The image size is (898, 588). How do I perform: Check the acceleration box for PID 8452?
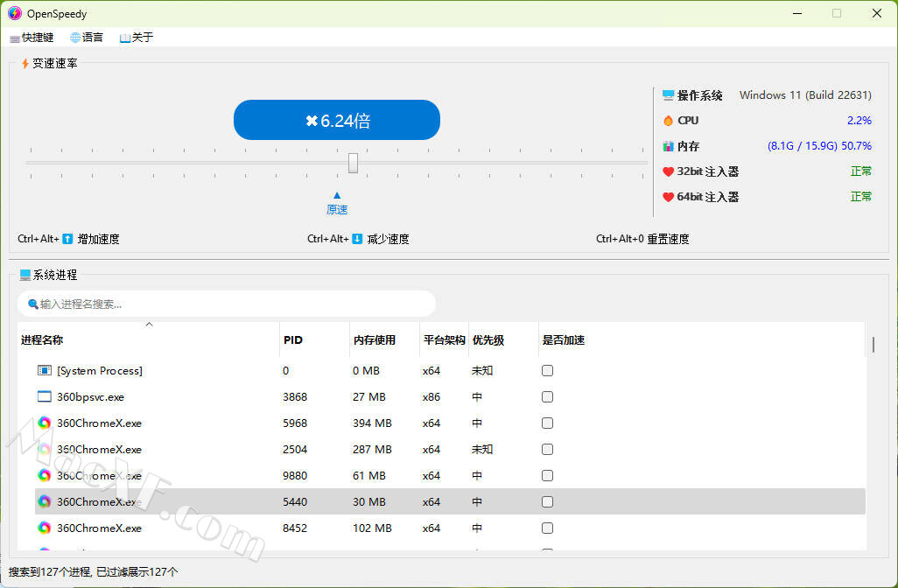pyautogui.click(x=547, y=528)
